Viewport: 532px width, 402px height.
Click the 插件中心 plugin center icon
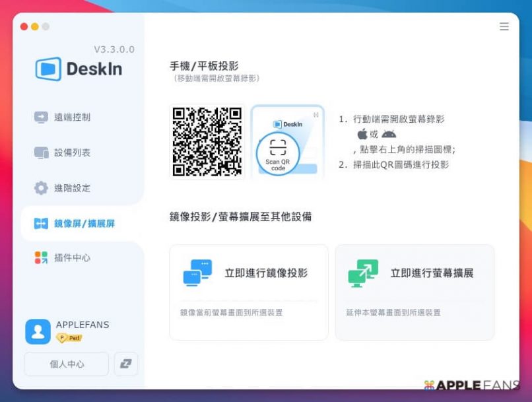click(41, 258)
